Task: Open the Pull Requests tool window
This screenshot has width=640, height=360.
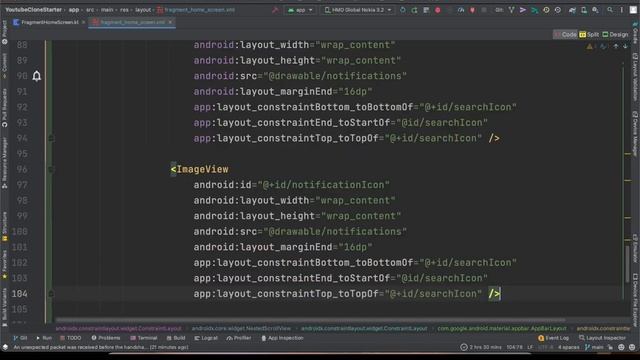Action: click(4, 108)
